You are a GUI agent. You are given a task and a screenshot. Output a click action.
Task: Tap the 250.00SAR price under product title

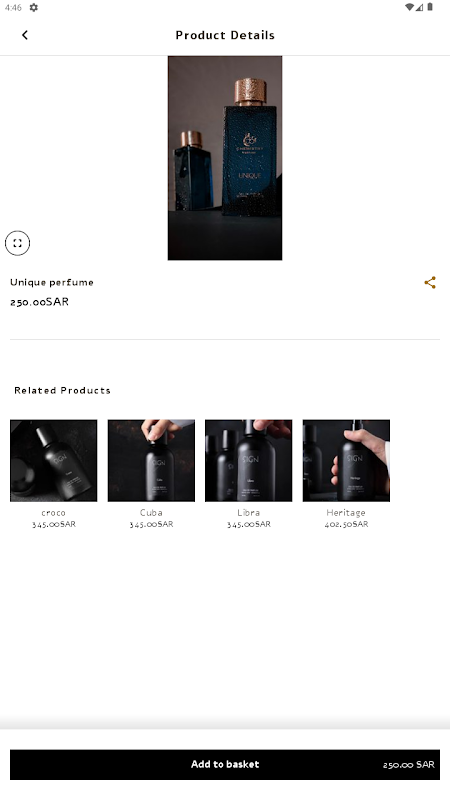(39, 302)
